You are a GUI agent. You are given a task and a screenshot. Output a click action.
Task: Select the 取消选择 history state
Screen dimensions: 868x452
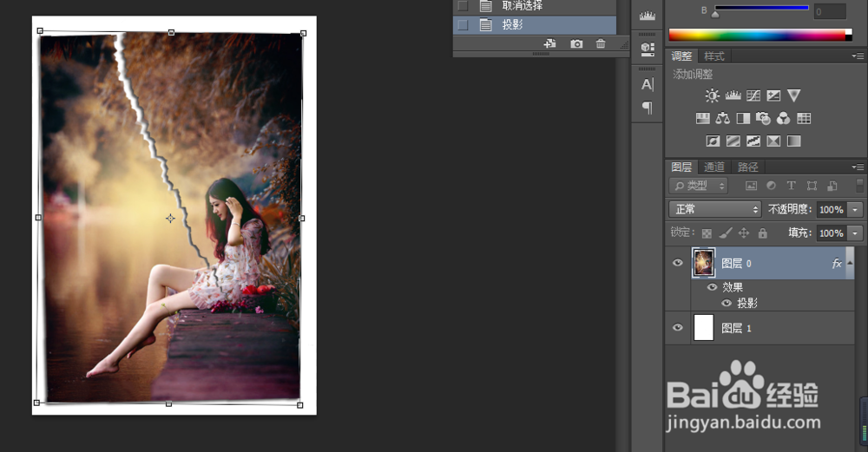coord(535,7)
